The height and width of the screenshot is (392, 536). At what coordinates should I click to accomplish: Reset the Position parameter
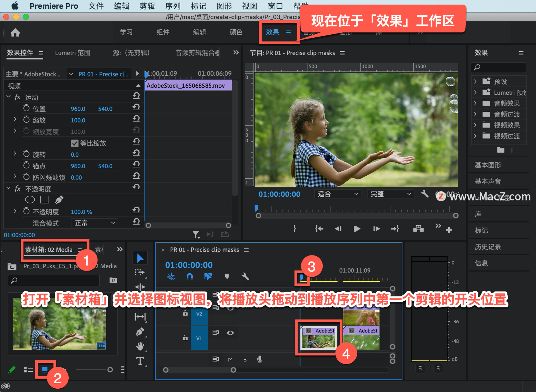click(x=136, y=107)
